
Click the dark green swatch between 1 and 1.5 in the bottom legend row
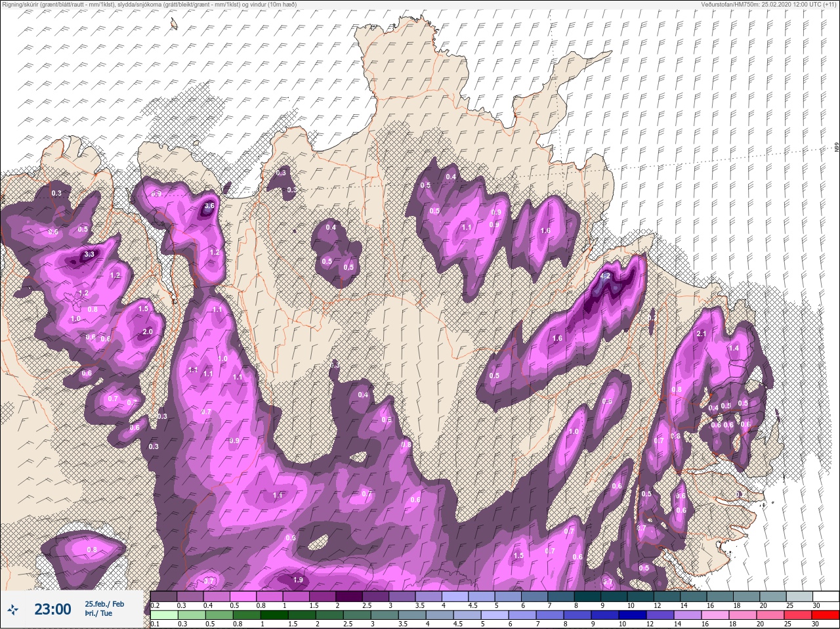276,615
